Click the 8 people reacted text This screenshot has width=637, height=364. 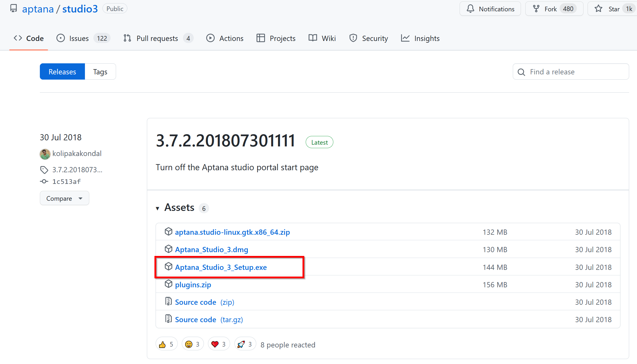coord(288,345)
